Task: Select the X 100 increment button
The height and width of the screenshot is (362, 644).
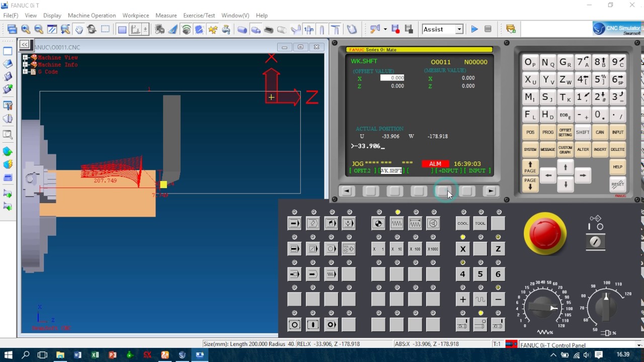Action: [x=415, y=249]
